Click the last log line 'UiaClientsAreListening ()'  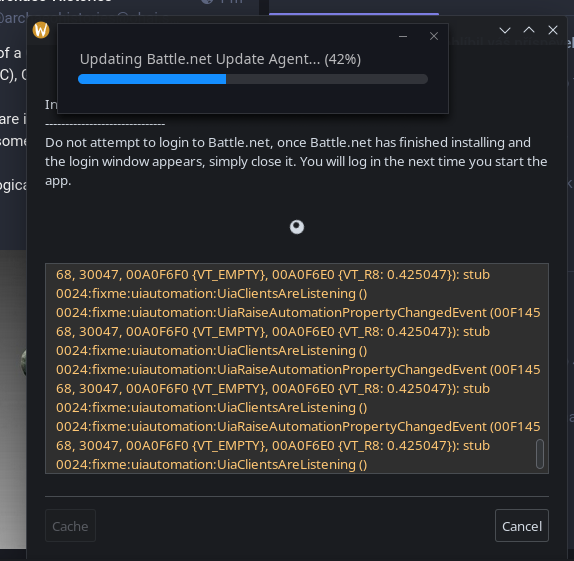pyautogui.click(x=212, y=464)
